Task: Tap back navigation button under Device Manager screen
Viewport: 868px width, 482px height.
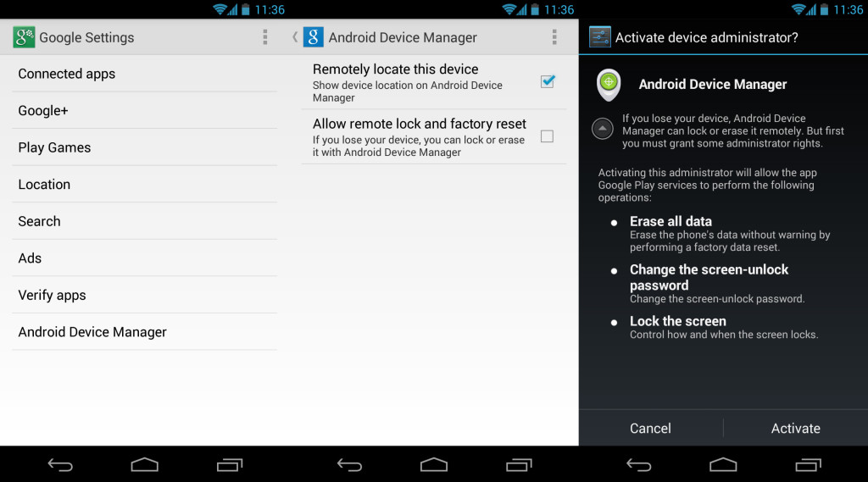Action: [349, 465]
